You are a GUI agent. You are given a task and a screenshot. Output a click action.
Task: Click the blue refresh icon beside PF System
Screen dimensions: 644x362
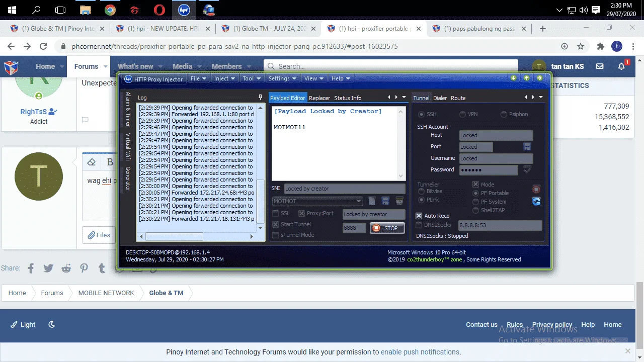point(536,202)
